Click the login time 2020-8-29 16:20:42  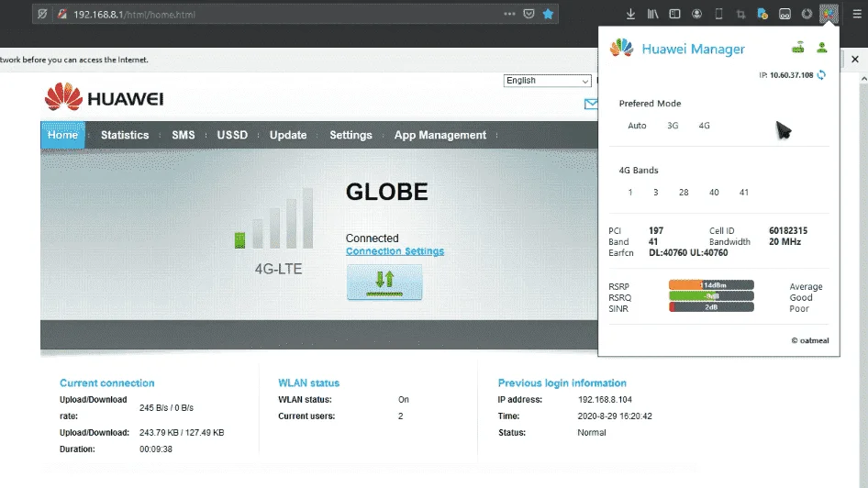click(615, 416)
